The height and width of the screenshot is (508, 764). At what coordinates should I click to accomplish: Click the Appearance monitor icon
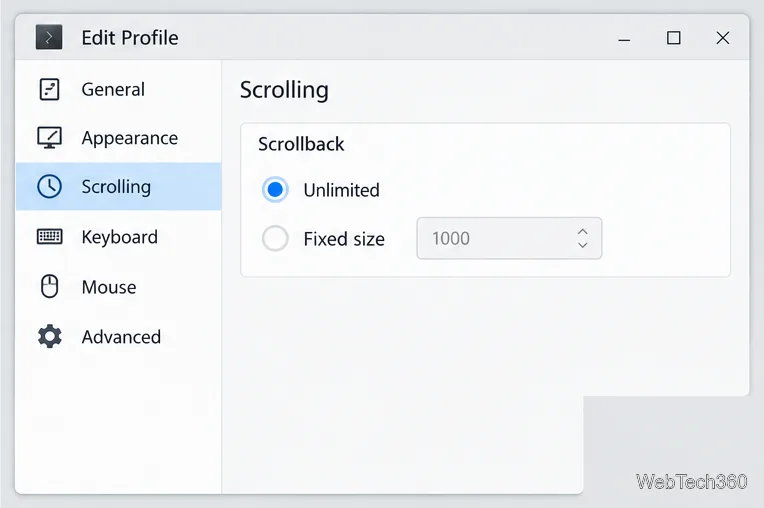(x=49, y=138)
